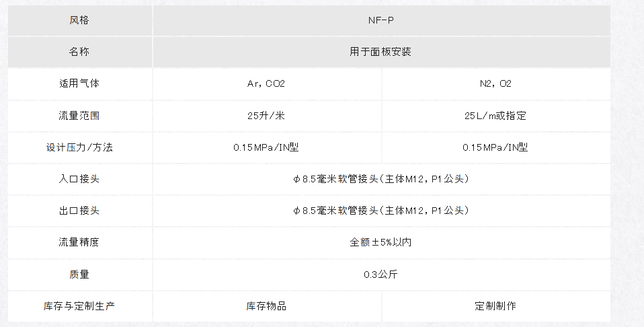Select the Ar, CO2 gas cell
This screenshot has height=327, width=644.
click(267, 83)
